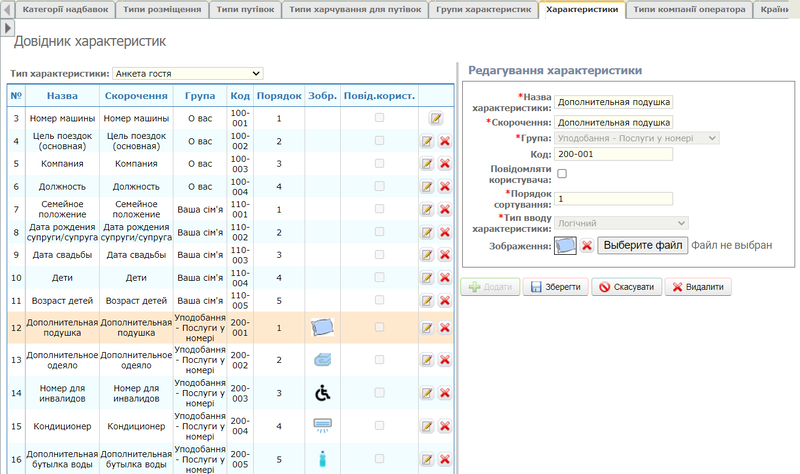Edit the Кондиционер characteristic
800x474 pixels.
coord(428,426)
